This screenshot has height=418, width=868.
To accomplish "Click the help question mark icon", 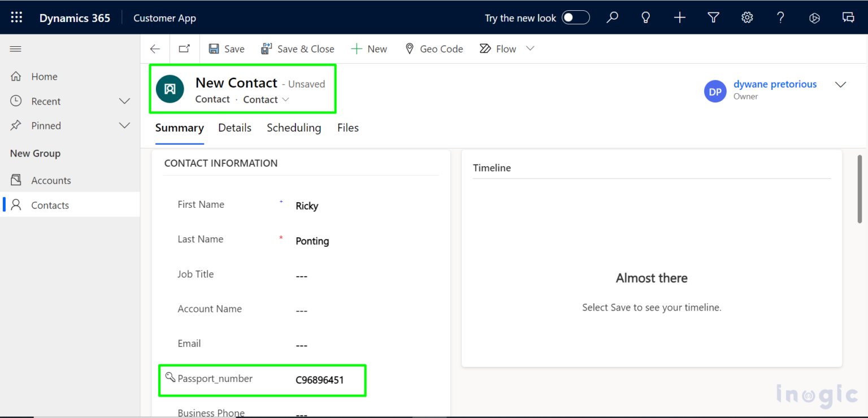I will [780, 18].
